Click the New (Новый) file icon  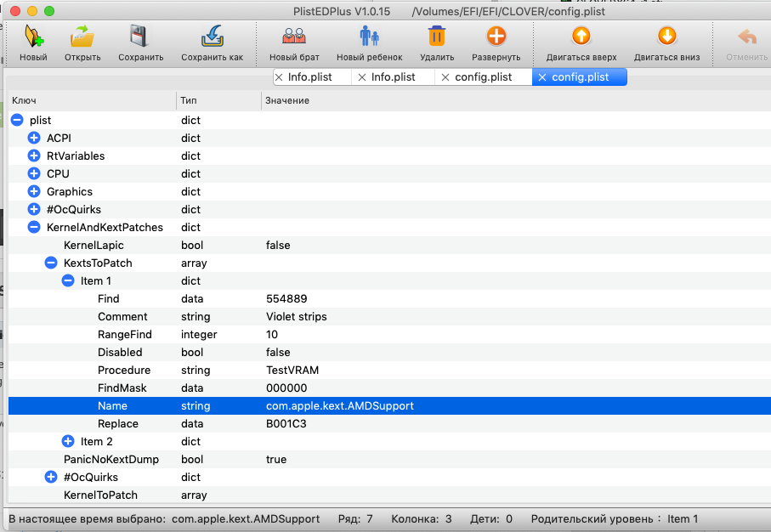tap(33, 37)
